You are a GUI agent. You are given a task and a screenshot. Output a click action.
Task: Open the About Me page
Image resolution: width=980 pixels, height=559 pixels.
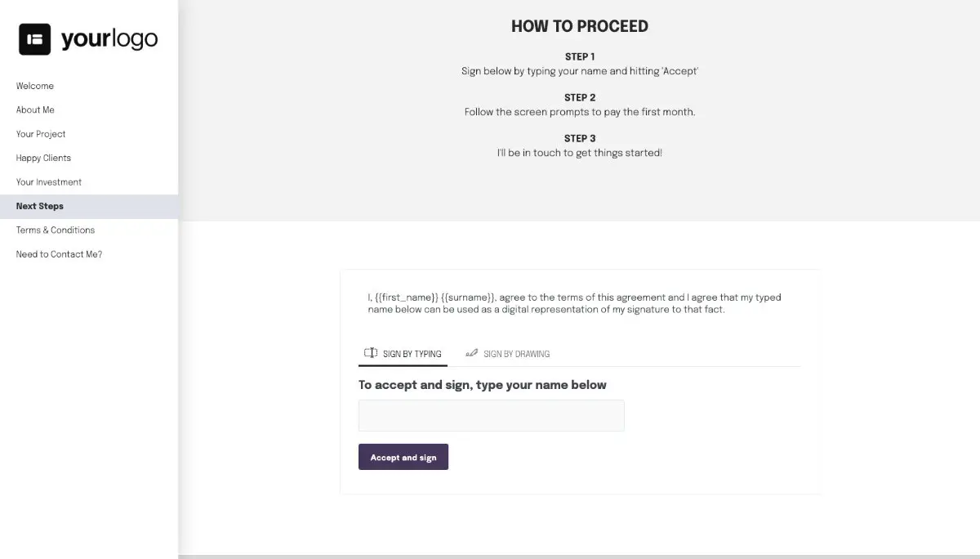[x=35, y=110]
